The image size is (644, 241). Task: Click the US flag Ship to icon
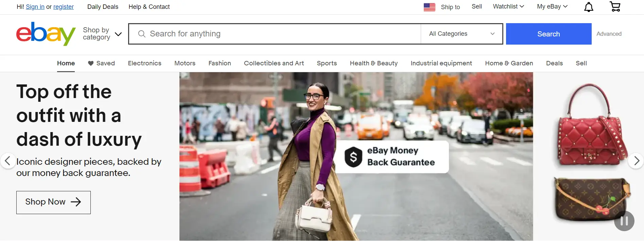coord(430,7)
